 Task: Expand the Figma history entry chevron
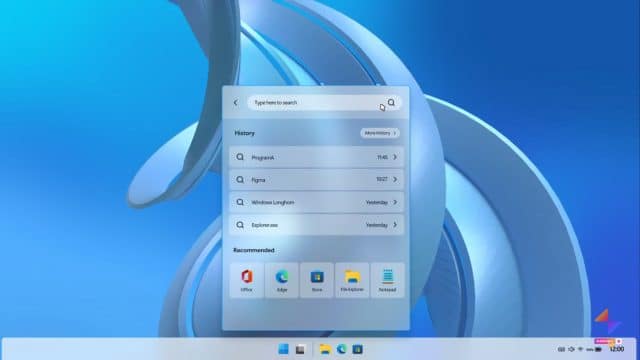[x=395, y=180]
